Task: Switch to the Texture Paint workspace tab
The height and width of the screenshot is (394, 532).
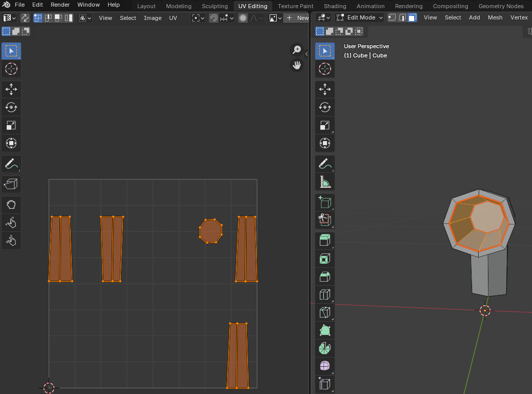Action: point(295,6)
